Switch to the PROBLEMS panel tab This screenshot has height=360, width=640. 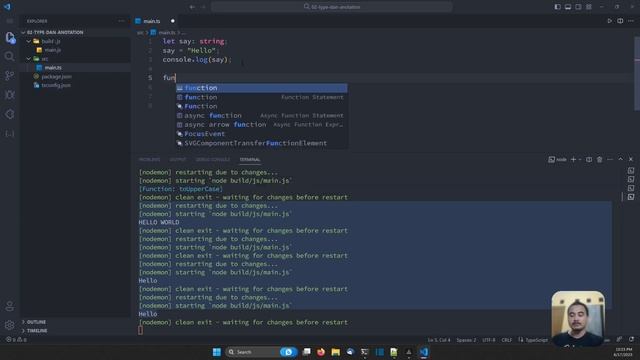tap(149, 160)
